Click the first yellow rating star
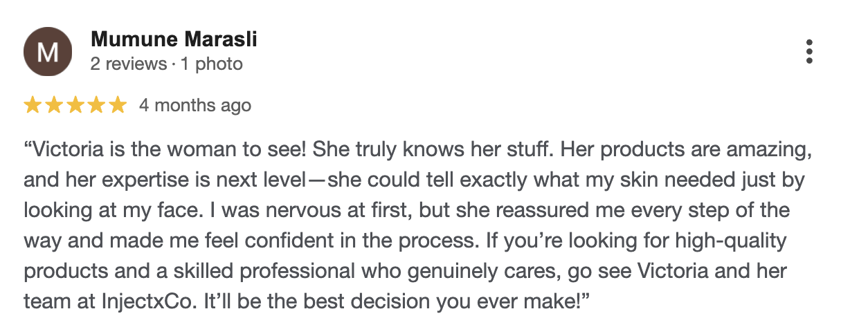Viewport: 868px width, 336px height. click(x=32, y=105)
